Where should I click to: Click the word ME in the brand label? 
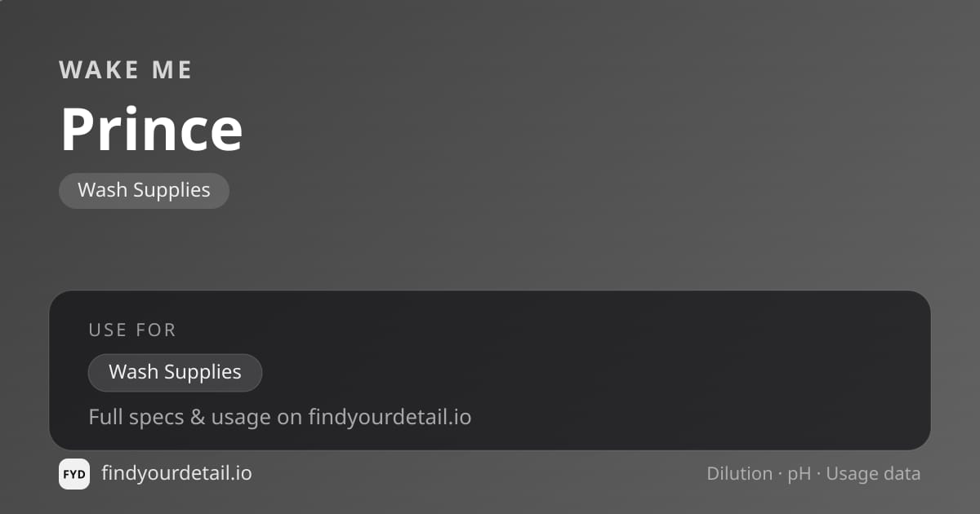pos(172,70)
